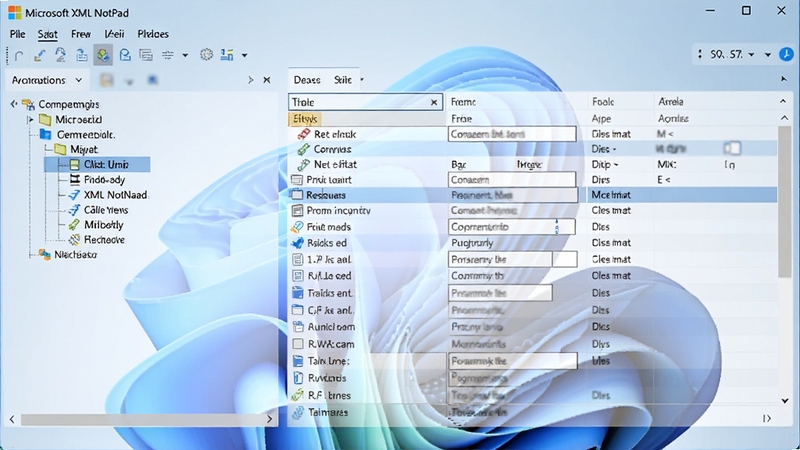Open the dropdown arrow after the bars icon
800x450 pixels.
coord(244,55)
